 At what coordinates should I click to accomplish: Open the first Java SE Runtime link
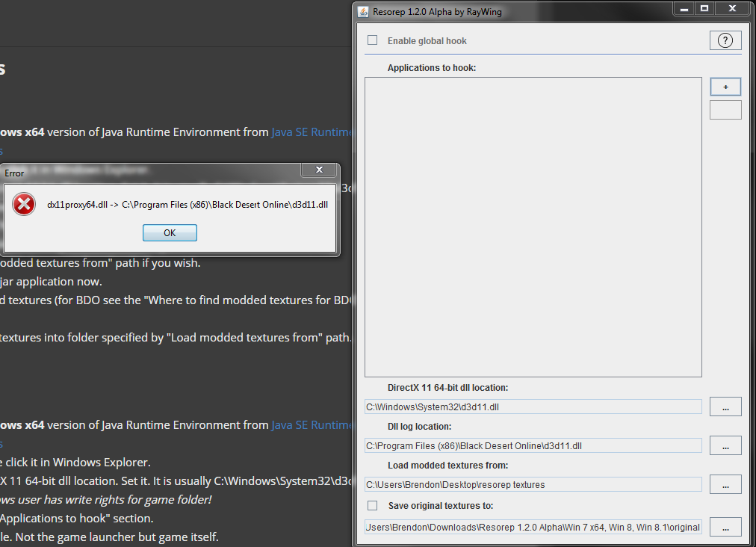[311, 132]
